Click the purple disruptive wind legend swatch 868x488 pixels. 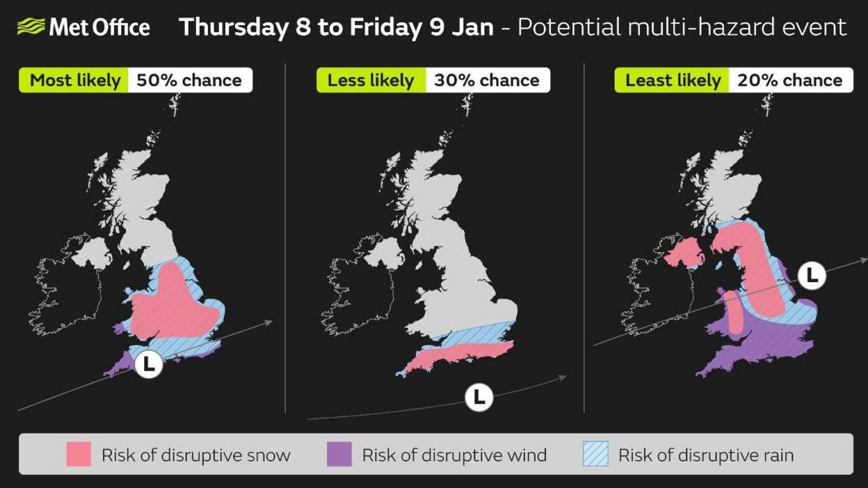point(339,455)
